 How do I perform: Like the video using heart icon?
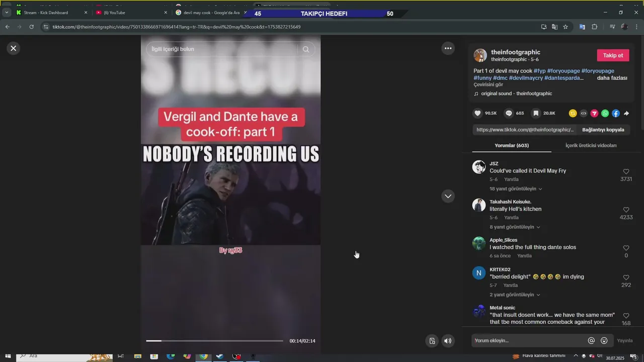pyautogui.click(x=478, y=114)
